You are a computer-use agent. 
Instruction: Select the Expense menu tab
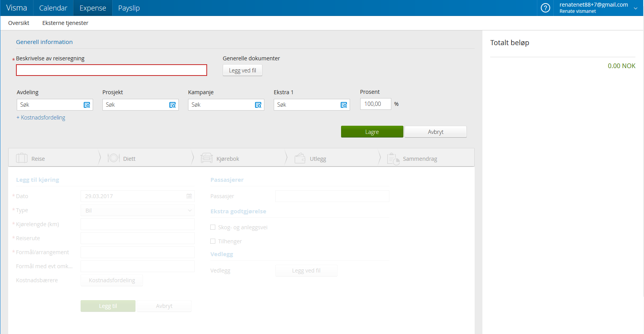[x=93, y=8]
